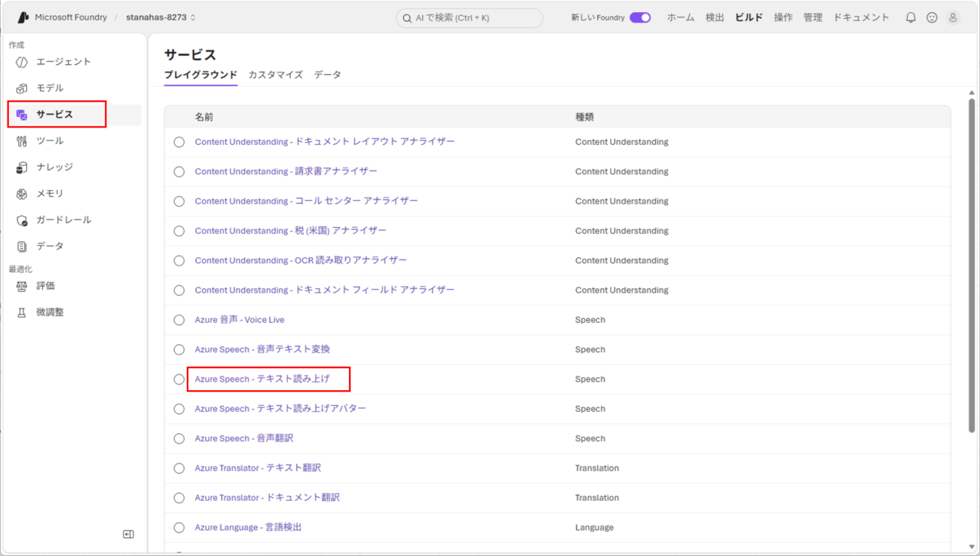Click the scrollbar down arrow
The height and width of the screenshot is (556, 980).
pos(972,547)
